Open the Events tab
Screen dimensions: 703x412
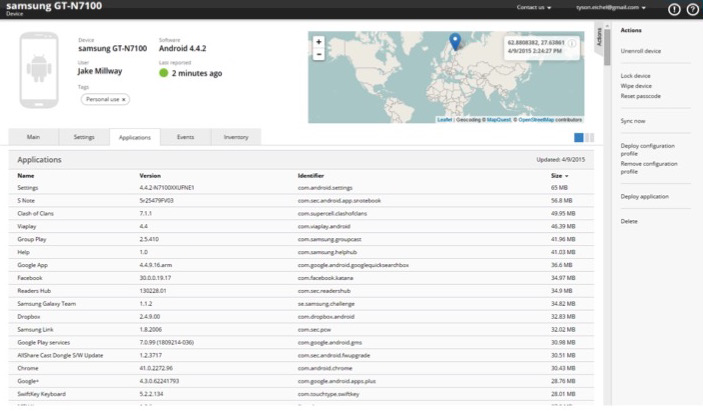coord(185,137)
